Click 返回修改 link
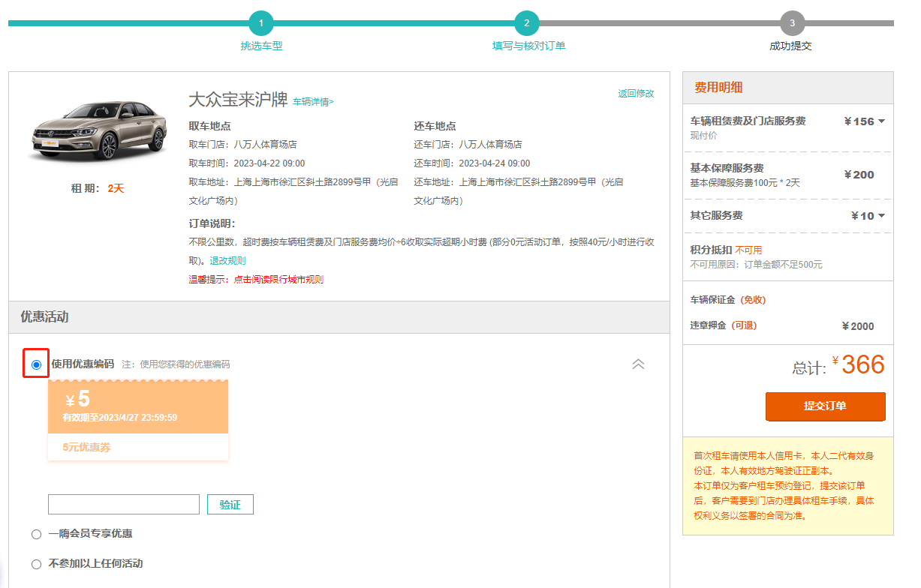The height and width of the screenshot is (588, 921). (x=636, y=94)
